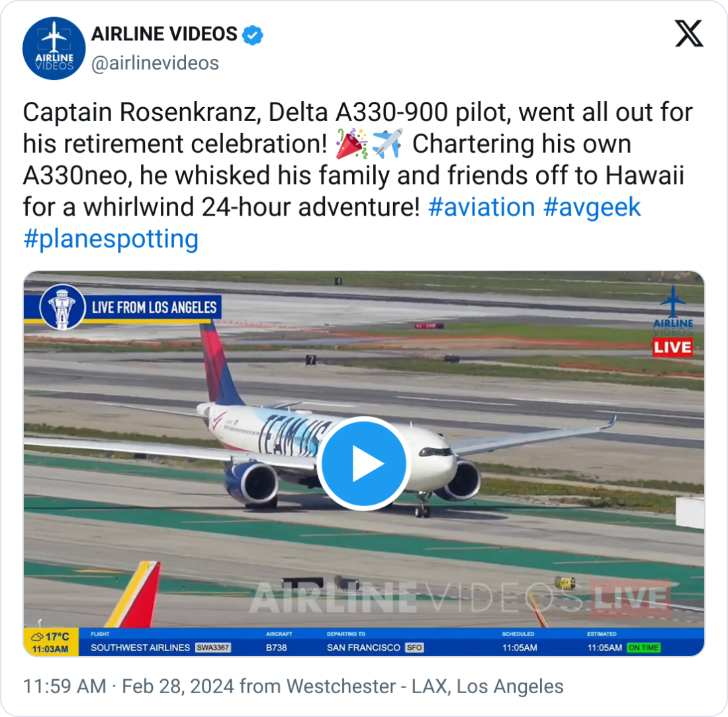728x717 pixels.
Task: Click the Live From Los Angeles banner
Action: pyautogui.click(x=154, y=308)
